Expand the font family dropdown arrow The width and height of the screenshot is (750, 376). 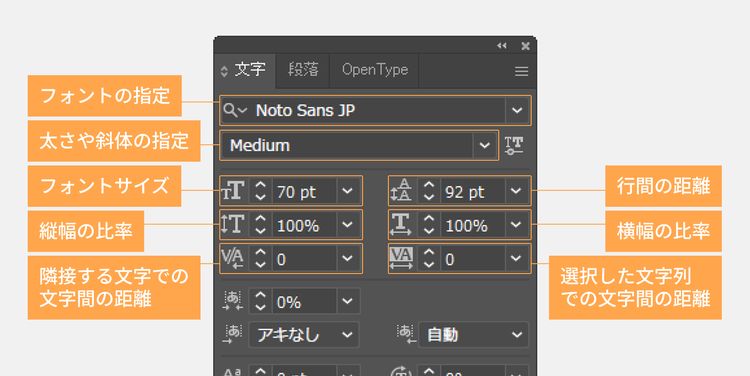pos(517,111)
